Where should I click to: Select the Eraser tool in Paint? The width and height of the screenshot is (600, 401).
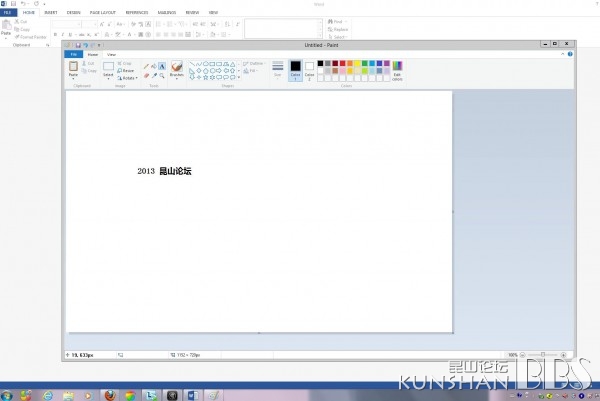pos(146,75)
